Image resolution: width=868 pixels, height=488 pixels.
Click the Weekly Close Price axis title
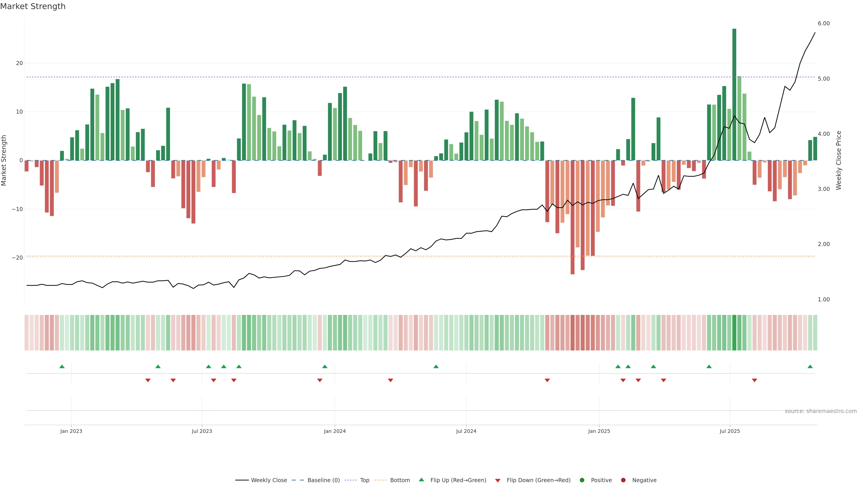(839, 160)
